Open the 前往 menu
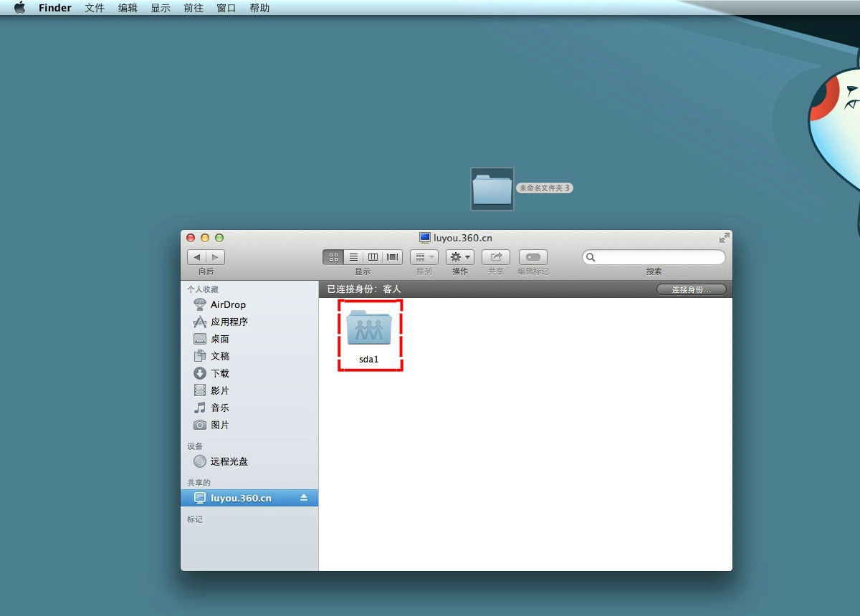 (193, 8)
